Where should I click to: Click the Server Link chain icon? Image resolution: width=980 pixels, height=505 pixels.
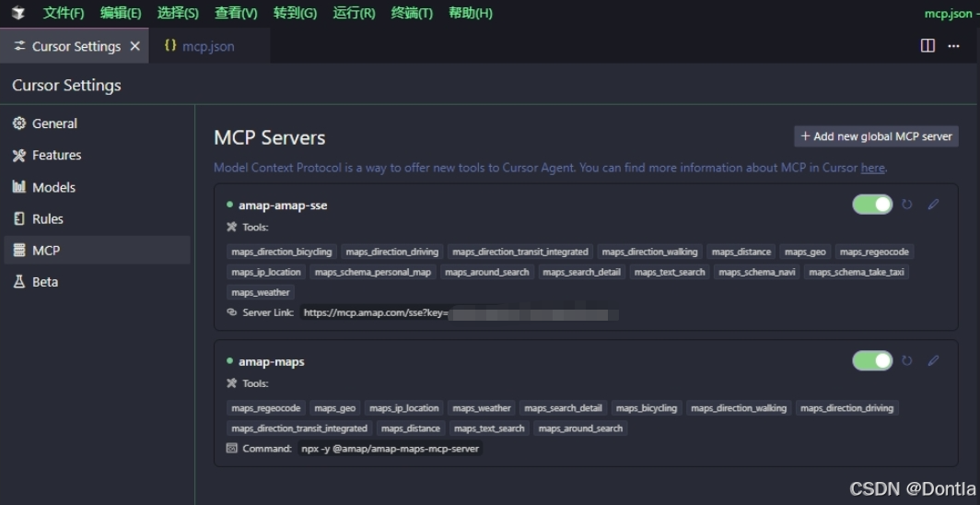(x=232, y=311)
